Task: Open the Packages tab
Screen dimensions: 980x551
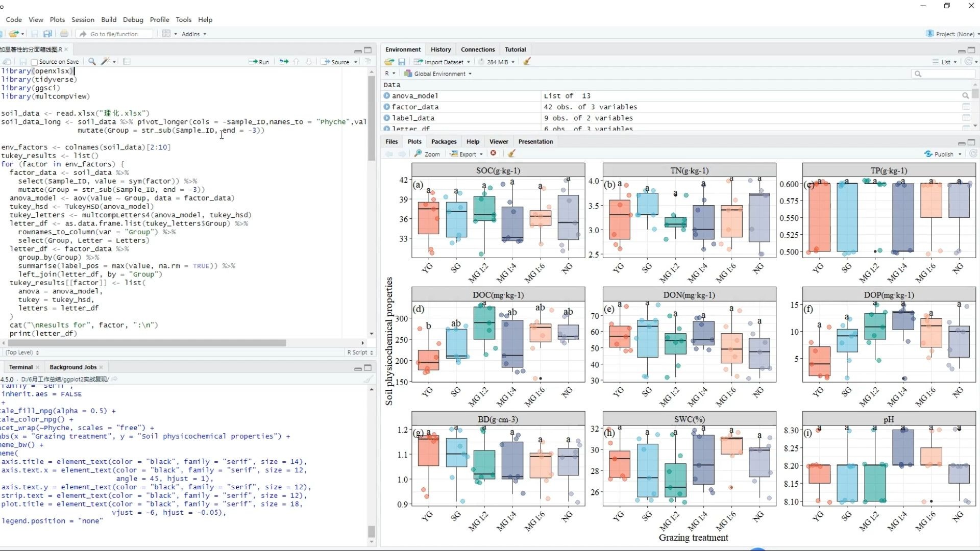Action: click(x=444, y=141)
